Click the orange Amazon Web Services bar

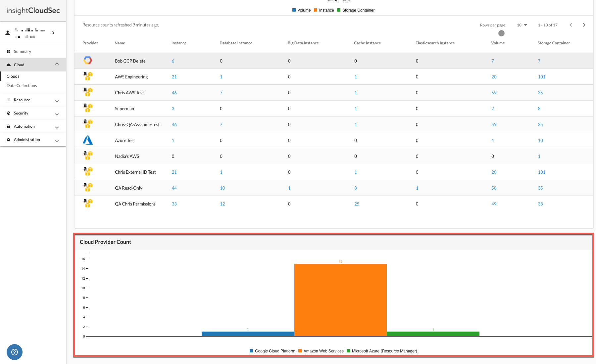pos(340,300)
